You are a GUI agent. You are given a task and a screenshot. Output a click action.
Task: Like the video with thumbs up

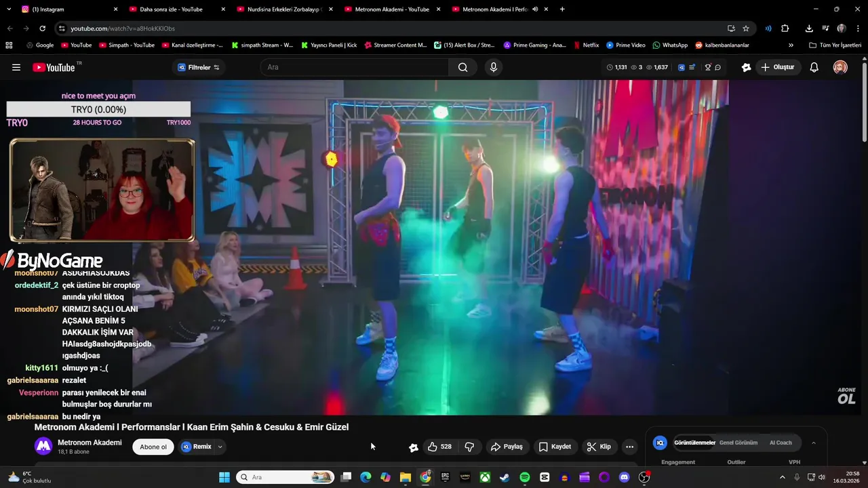(x=439, y=447)
